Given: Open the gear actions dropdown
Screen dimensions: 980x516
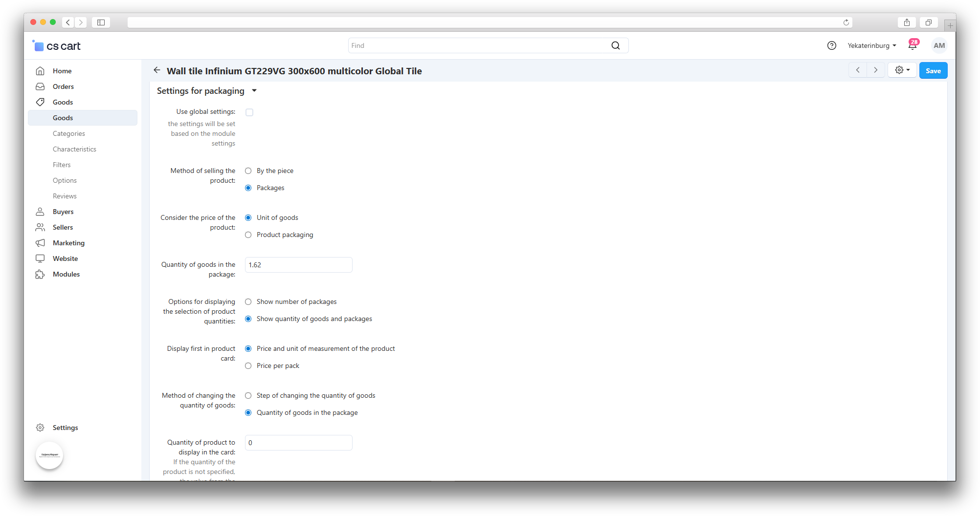Looking at the screenshot, I should [902, 70].
